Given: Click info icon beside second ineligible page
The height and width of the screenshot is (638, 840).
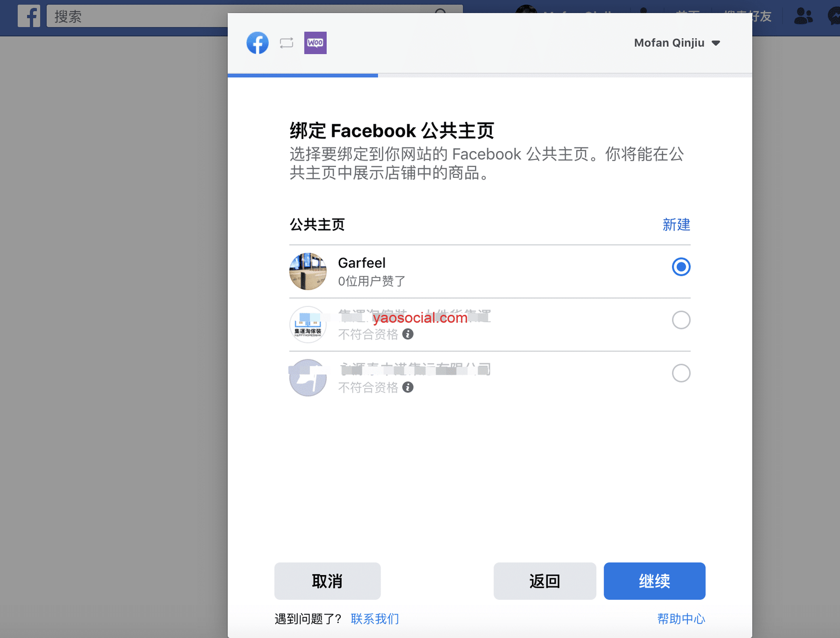Looking at the screenshot, I should click(x=408, y=387).
